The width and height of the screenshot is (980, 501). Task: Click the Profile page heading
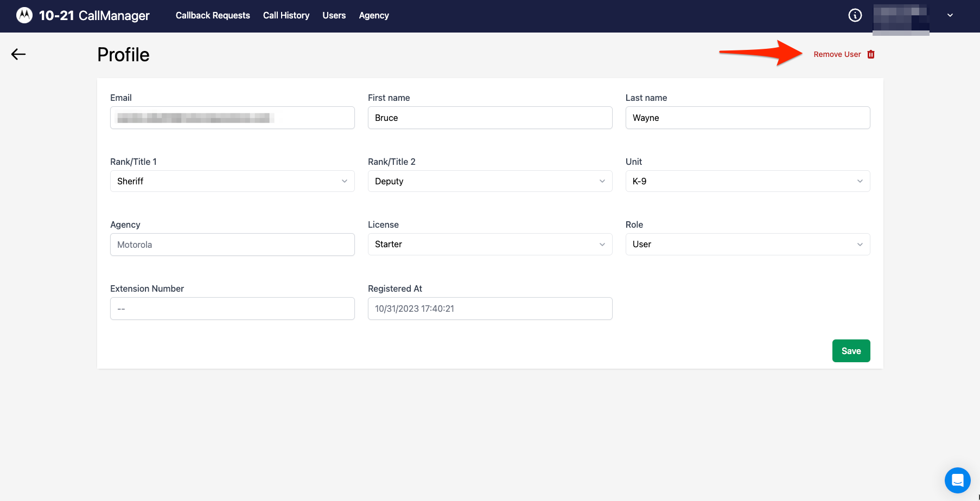[x=123, y=55]
